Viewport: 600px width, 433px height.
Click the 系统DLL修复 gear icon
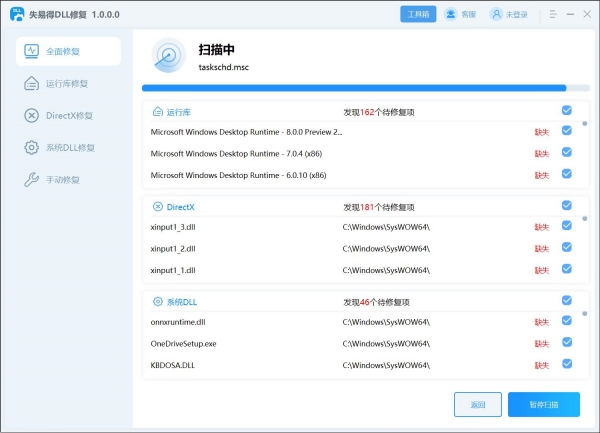(31, 148)
